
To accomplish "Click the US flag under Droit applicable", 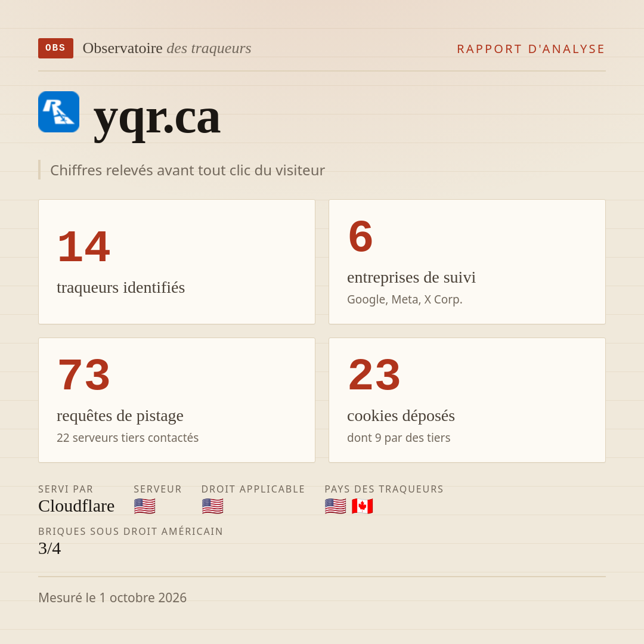I will [x=213, y=506].
